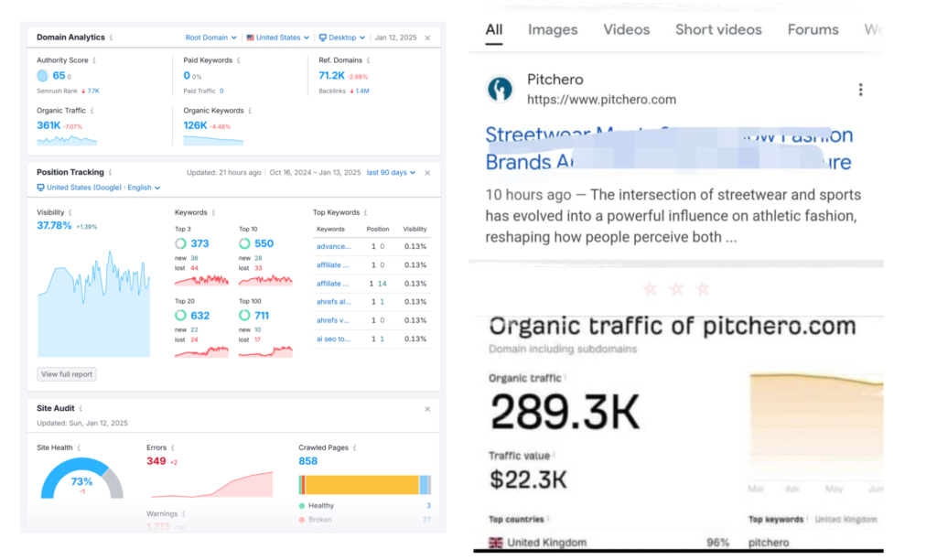Click info icon beside Paid Keywords

pyautogui.click(x=239, y=60)
